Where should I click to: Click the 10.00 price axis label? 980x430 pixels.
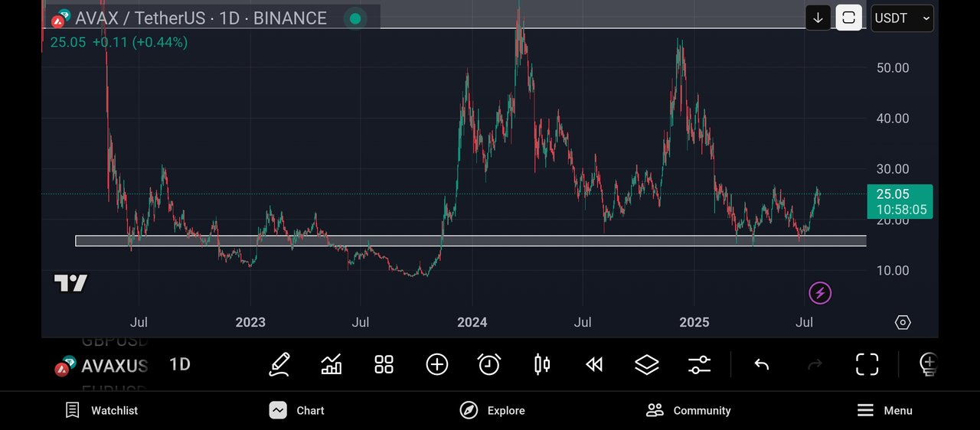coord(893,270)
